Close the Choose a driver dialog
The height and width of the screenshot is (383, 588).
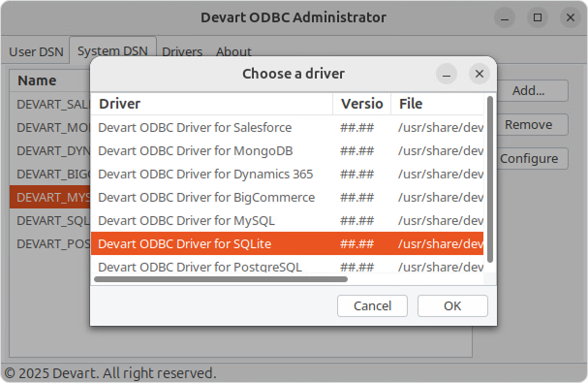[x=480, y=74]
